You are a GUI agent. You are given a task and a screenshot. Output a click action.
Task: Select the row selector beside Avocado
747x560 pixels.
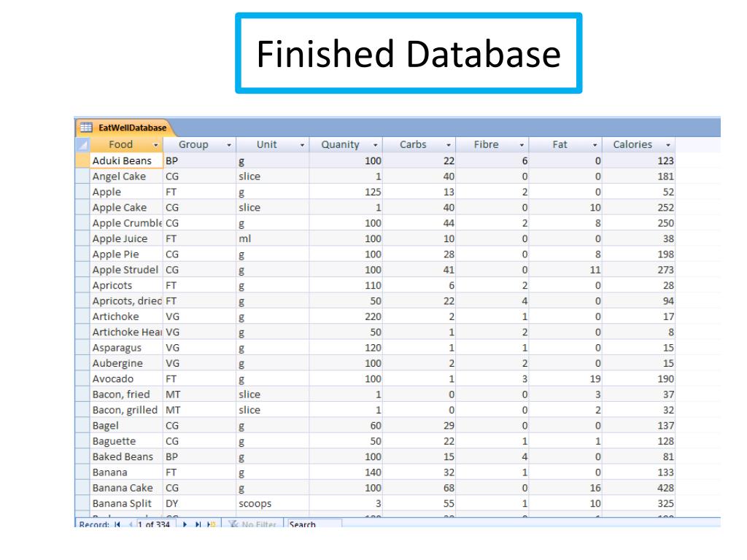[x=82, y=378]
